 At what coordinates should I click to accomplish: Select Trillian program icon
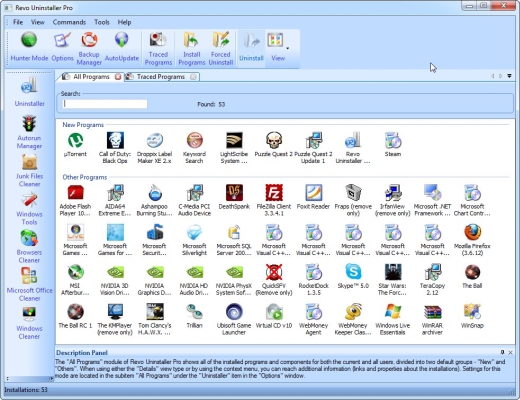pos(194,316)
